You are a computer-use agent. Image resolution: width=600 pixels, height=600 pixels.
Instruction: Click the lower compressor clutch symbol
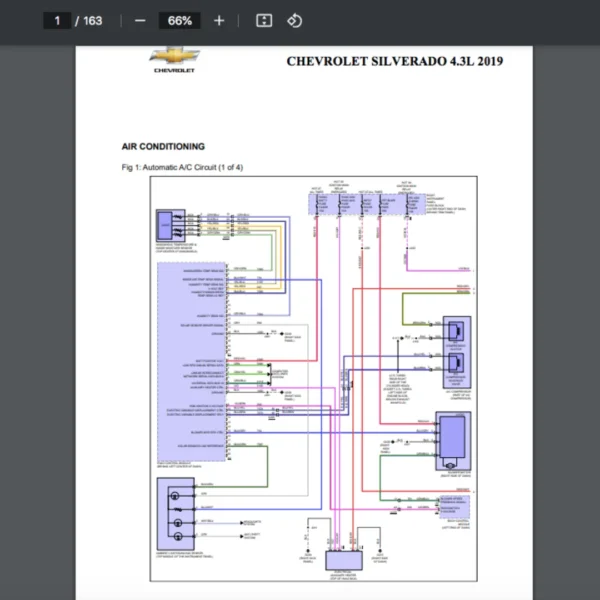click(456, 362)
